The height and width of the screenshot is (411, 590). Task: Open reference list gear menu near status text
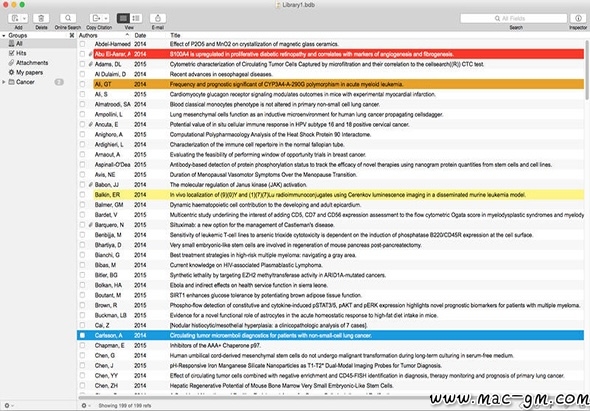coord(86,406)
